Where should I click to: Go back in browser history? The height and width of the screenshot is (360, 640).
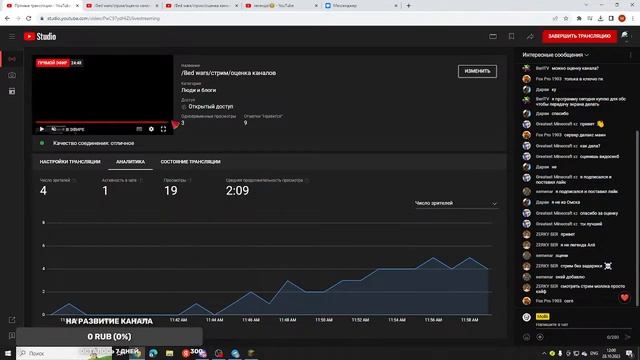coord(7,18)
